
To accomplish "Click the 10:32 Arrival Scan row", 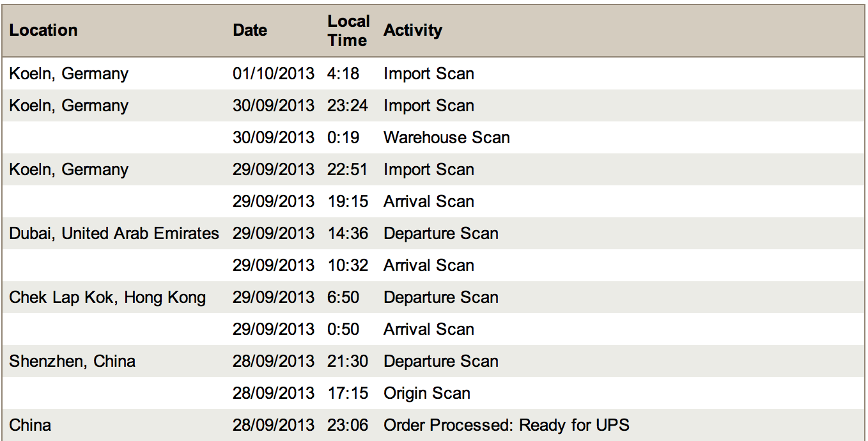I will (x=433, y=265).
